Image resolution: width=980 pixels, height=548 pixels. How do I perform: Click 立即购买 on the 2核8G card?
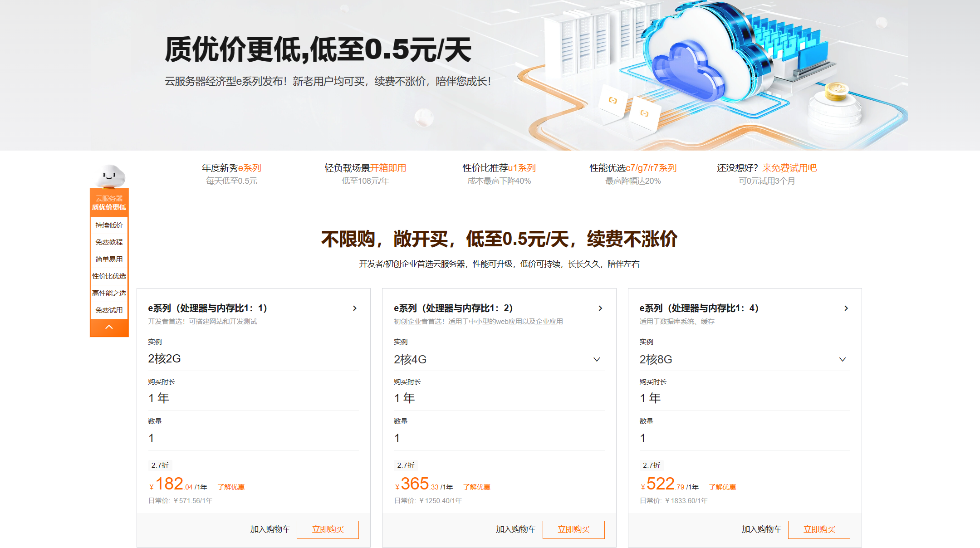tap(819, 529)
